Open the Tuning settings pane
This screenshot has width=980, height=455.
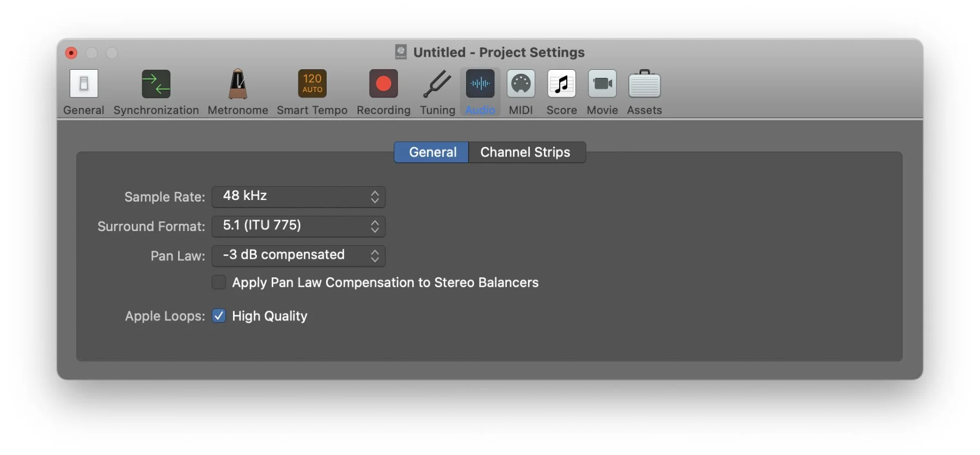click(x=438, y=92)
